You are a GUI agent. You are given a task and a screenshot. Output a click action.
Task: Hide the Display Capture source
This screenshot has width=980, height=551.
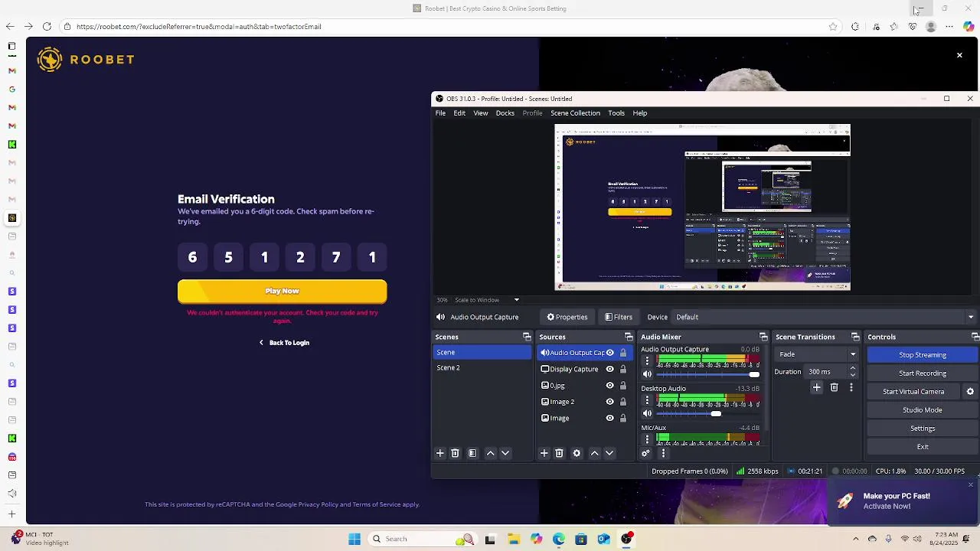[610, 369]
